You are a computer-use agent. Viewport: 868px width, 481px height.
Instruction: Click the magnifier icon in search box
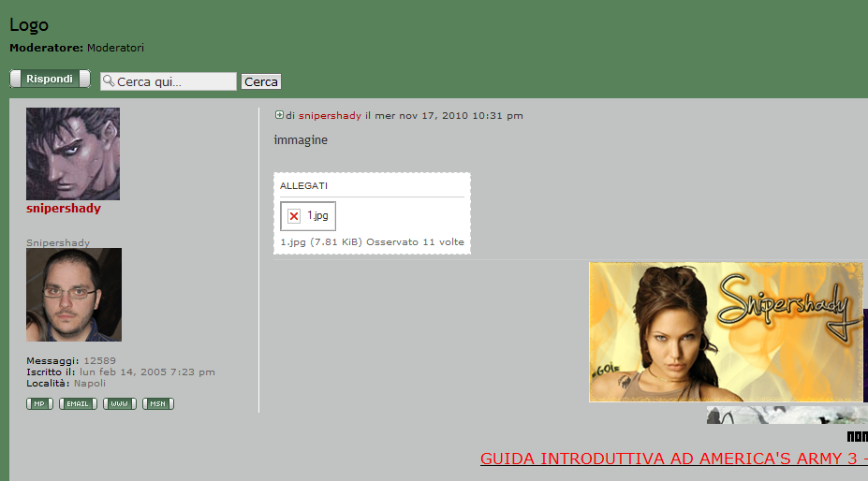tap(108, 81)
